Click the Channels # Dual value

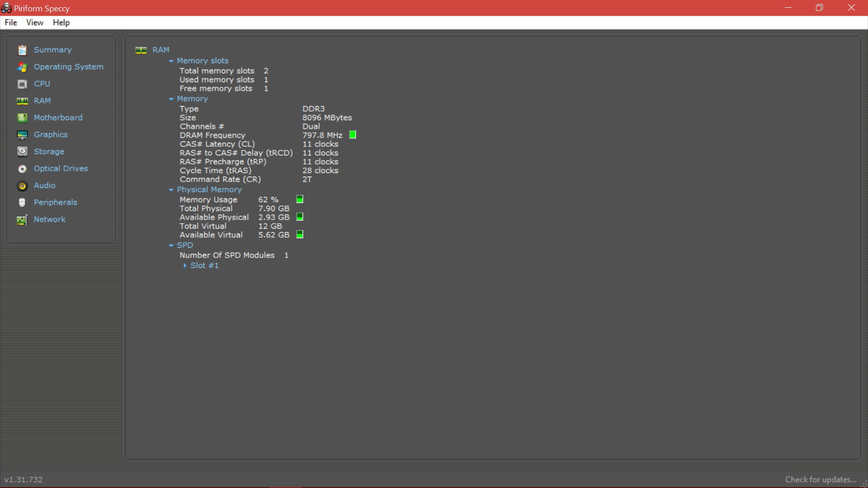311,127
